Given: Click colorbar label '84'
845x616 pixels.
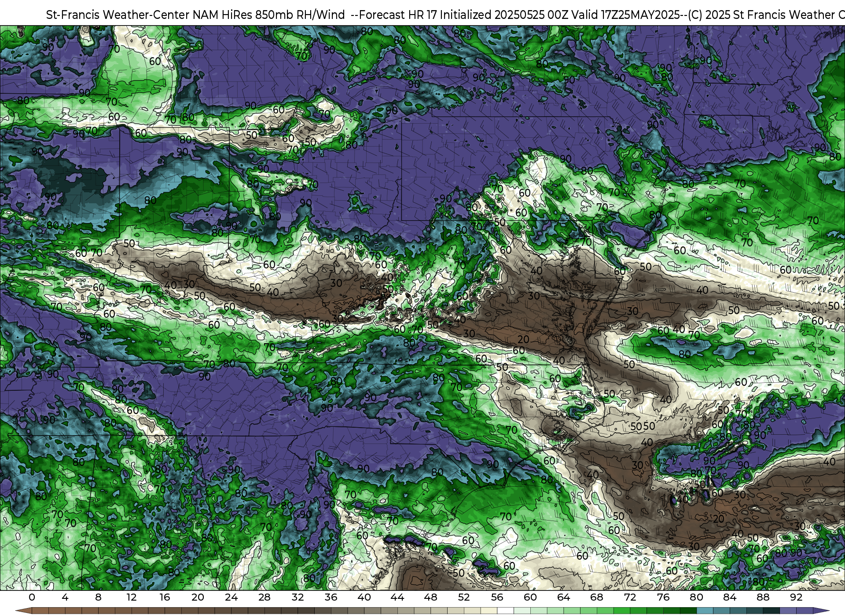Looking at the screenshot, I should point(730,597).
